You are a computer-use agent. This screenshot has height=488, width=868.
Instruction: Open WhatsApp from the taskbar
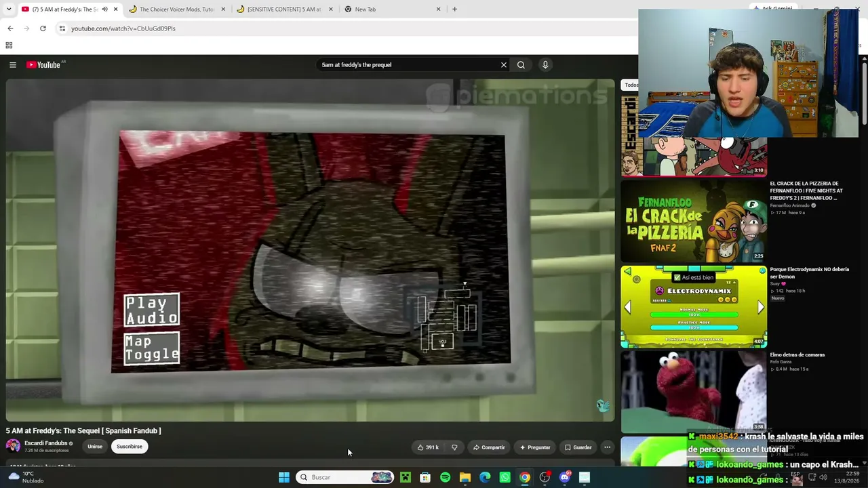[505, 477]
